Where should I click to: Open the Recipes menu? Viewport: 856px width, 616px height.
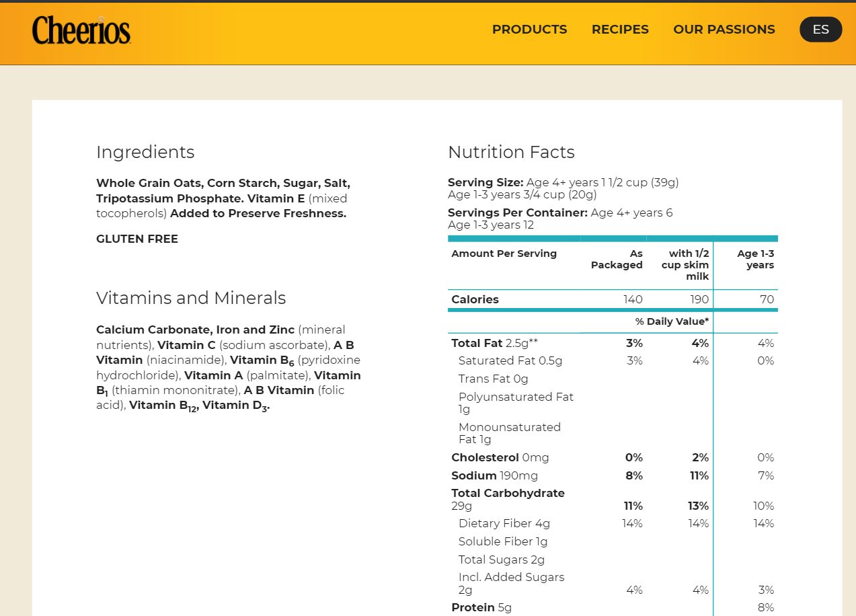[620, 30]
